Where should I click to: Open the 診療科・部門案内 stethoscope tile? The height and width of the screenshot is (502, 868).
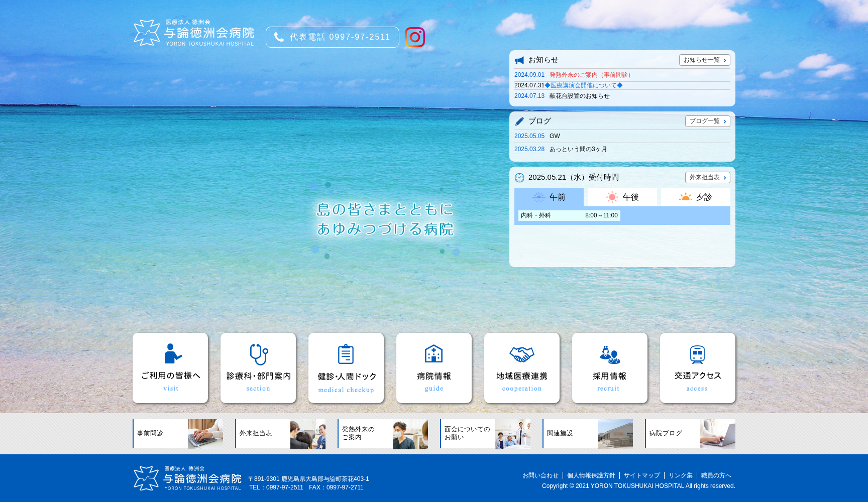pos(258,367)
